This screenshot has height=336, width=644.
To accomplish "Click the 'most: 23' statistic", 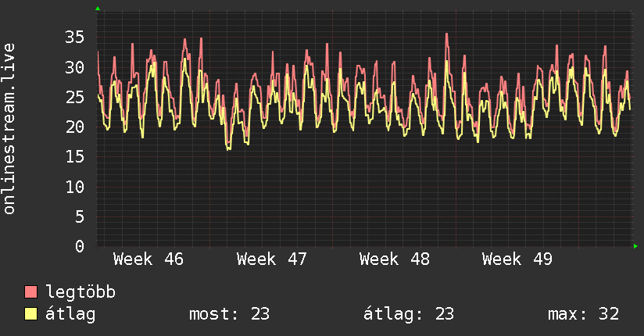I will [x=229, y=314].
